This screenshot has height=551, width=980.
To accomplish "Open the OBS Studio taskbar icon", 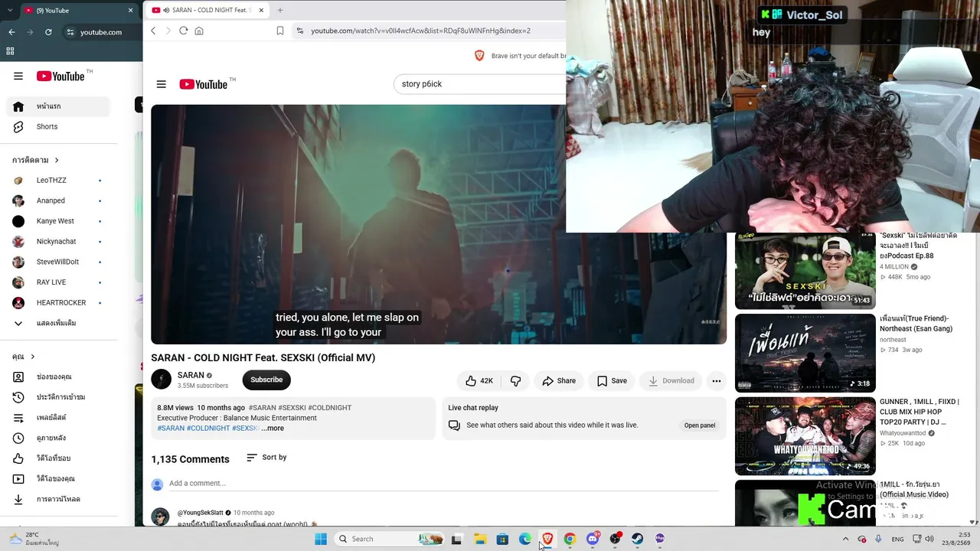I will 615,539.
